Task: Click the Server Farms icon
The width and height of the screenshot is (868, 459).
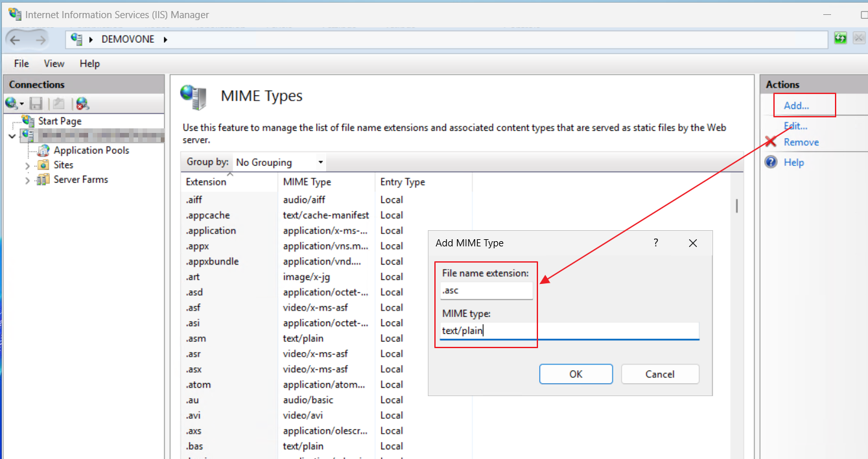Action: [43, 180]
